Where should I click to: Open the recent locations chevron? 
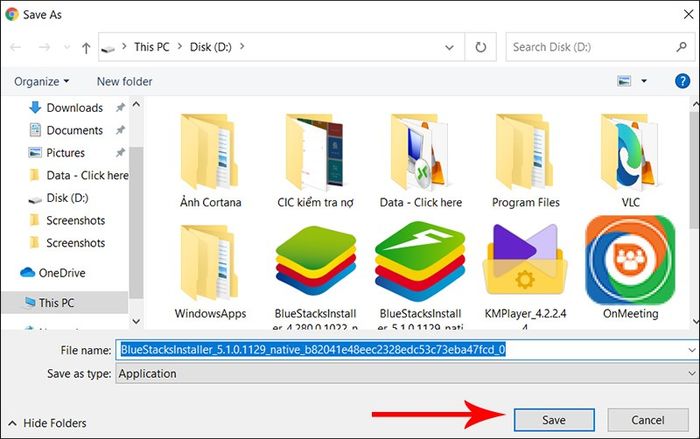[x=67, y=47]
